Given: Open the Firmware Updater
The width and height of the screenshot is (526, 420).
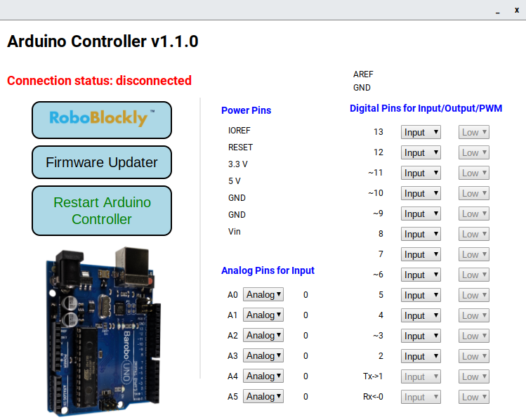Looking at the screenshot, I should (102, 162).
